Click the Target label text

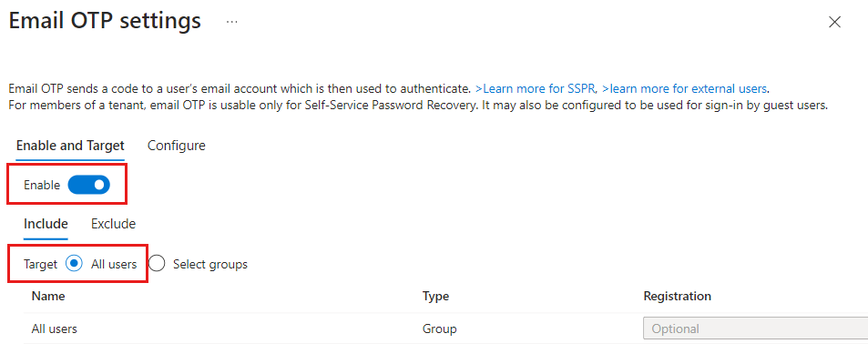(x=40, y=264)
